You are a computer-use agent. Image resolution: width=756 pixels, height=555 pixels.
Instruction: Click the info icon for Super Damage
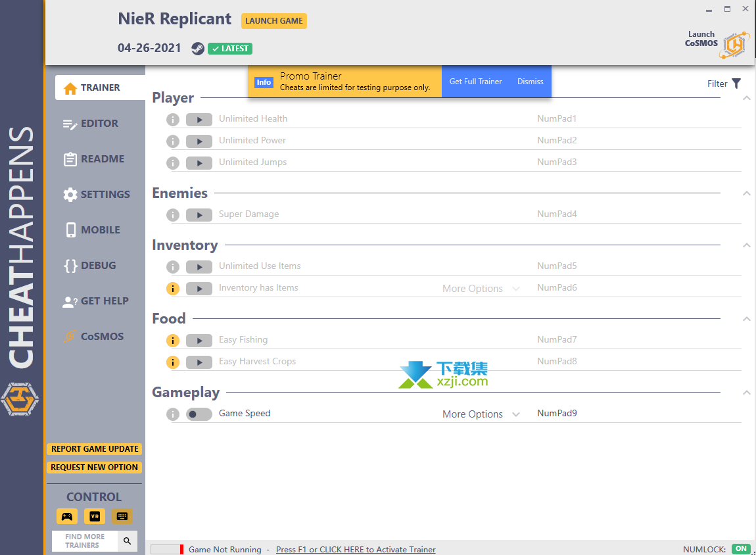(x=173, y=215)
